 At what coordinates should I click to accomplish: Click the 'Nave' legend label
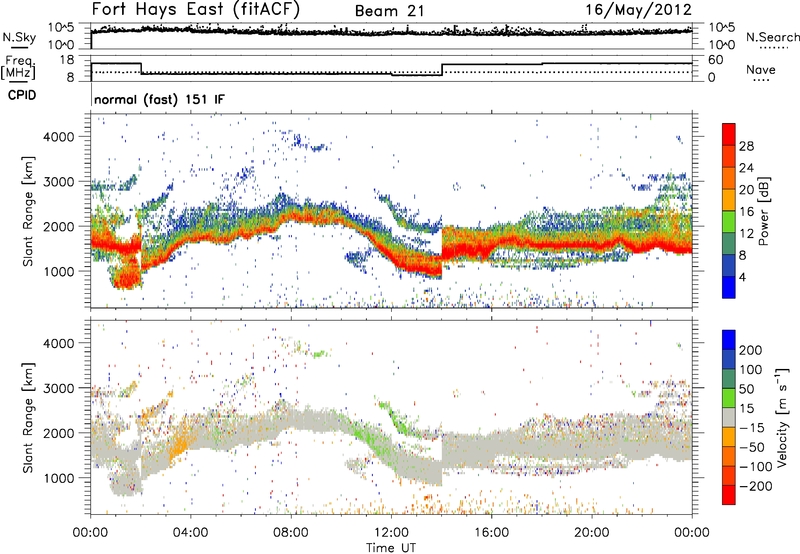761,69
